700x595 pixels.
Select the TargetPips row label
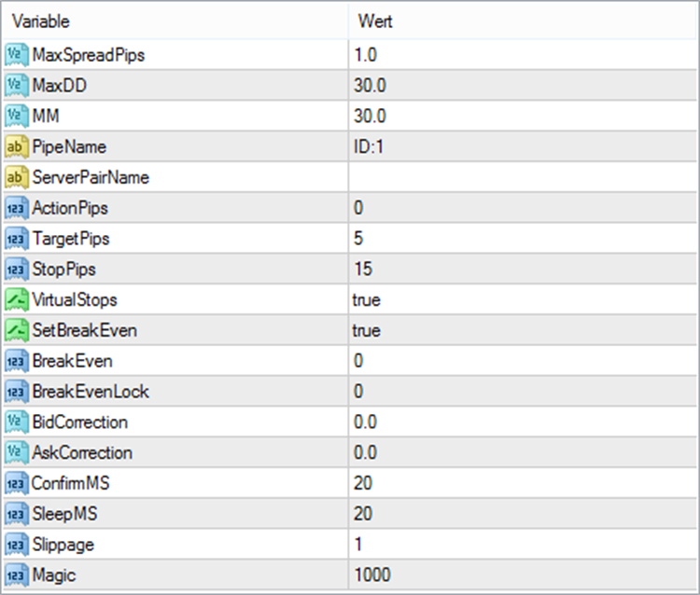click(x=71, y=239)
